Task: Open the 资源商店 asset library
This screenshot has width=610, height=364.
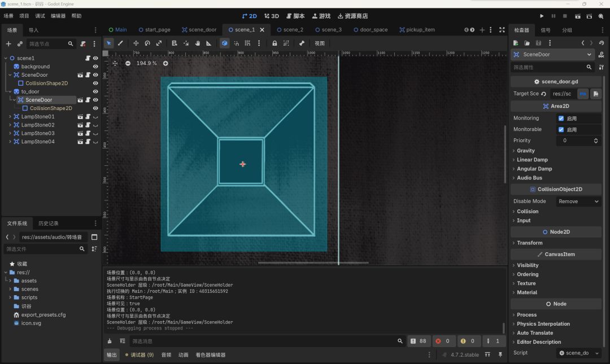Action: tap(352, 16)
